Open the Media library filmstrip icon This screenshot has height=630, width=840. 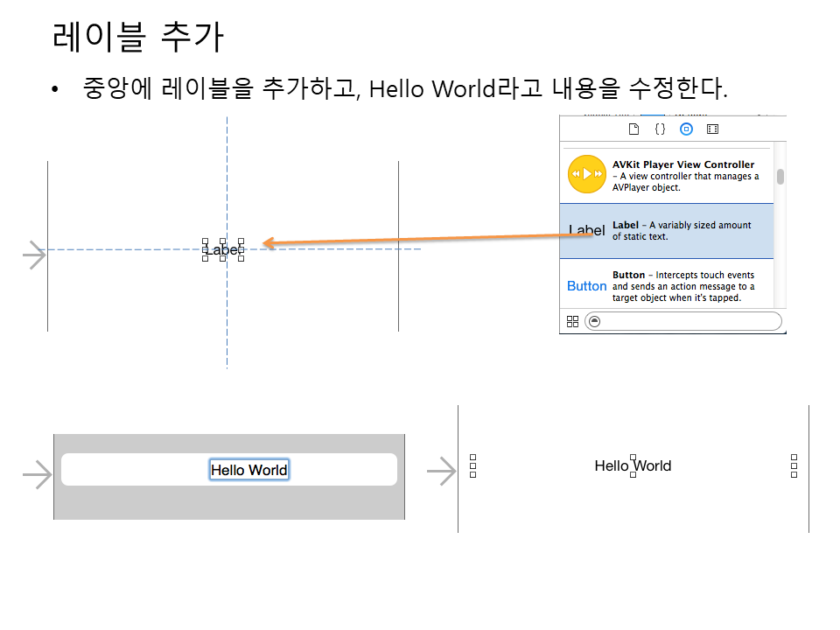[x=712, y=129]
